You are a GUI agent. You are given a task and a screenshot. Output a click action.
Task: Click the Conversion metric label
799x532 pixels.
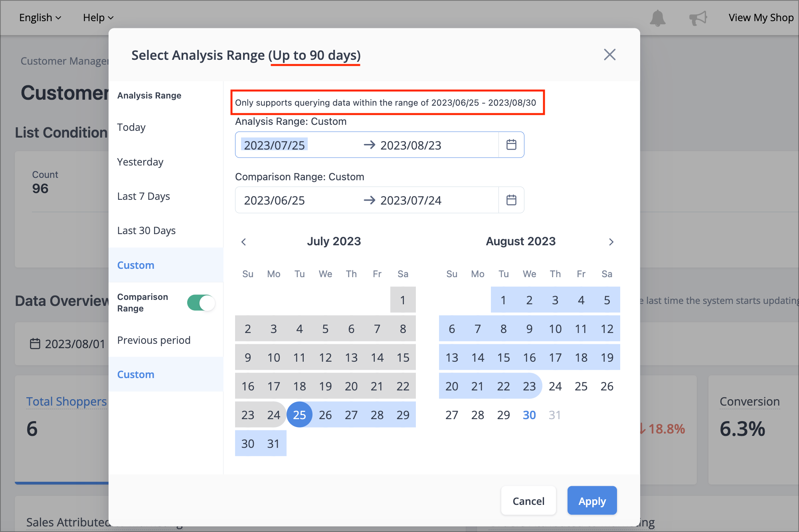[x=750, y=401]
